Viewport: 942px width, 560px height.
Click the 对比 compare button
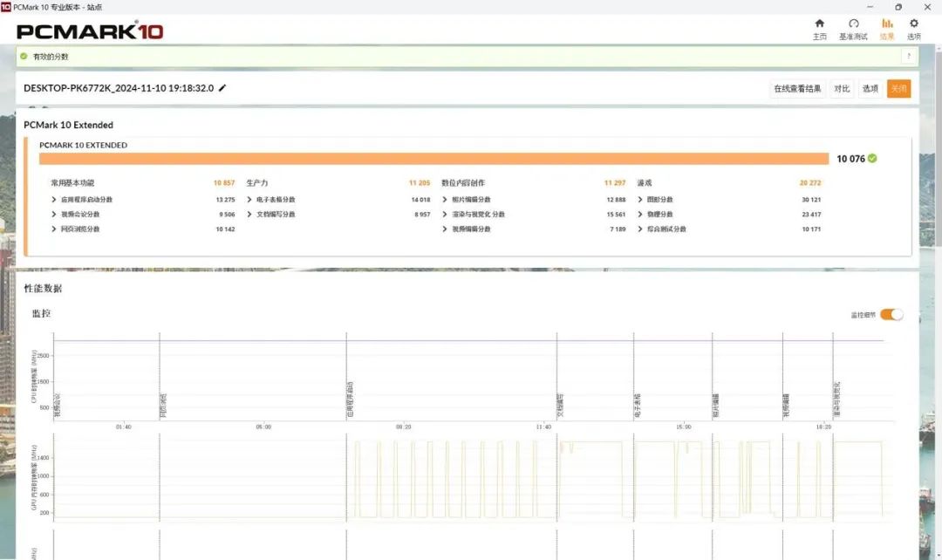point(842,88)
